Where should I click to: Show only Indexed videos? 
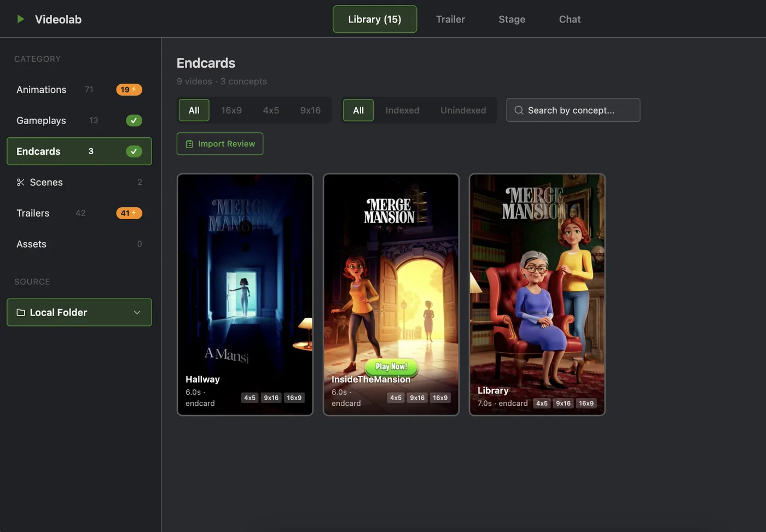[402, 110]
